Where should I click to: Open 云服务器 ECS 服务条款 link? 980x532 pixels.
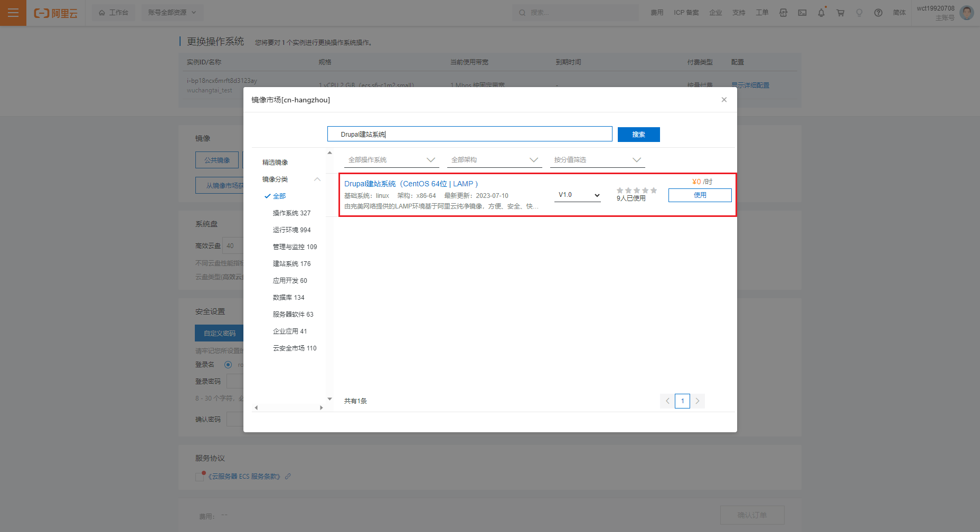click(244, 476)
